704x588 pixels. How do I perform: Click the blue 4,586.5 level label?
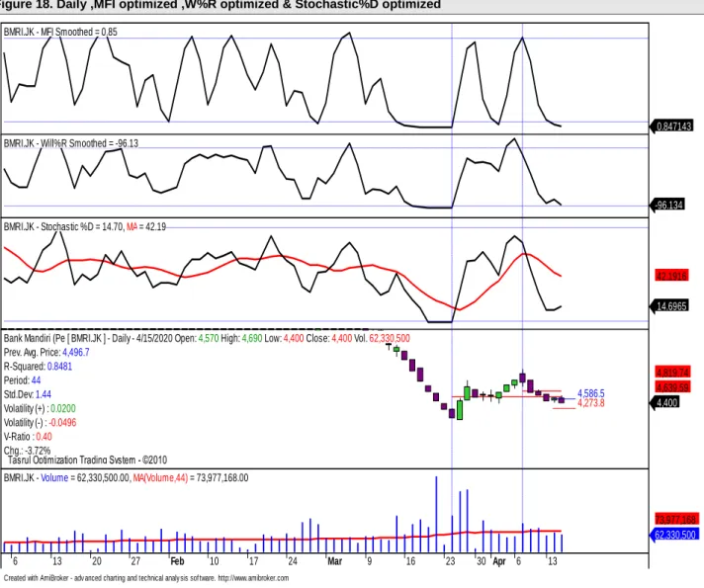pos(591,393)
